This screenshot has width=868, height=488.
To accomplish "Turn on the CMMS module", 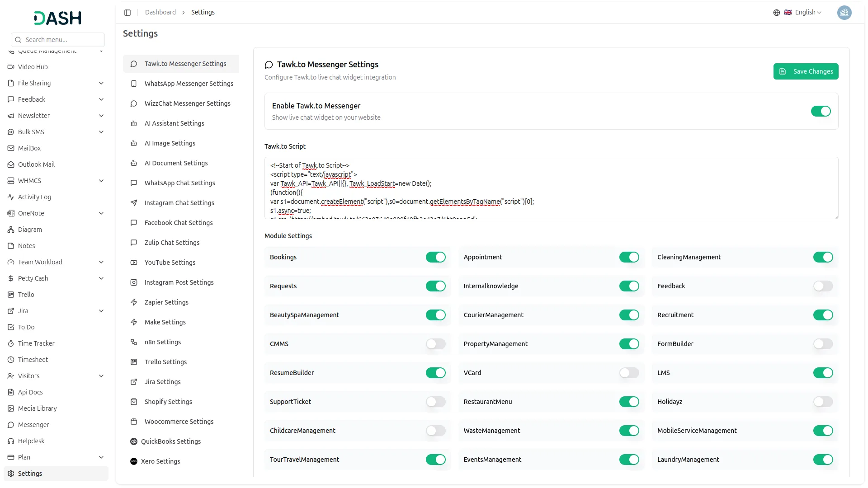I will [x=435, y=344].
